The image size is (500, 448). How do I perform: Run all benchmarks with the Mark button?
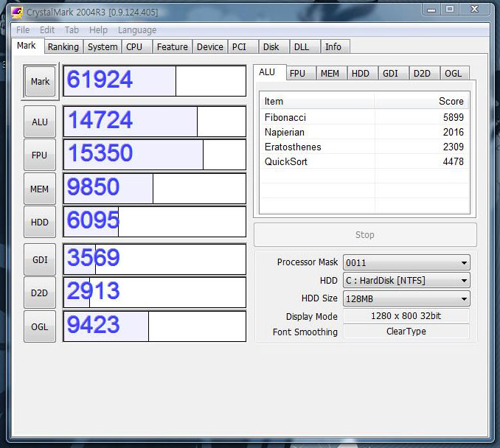40,81
